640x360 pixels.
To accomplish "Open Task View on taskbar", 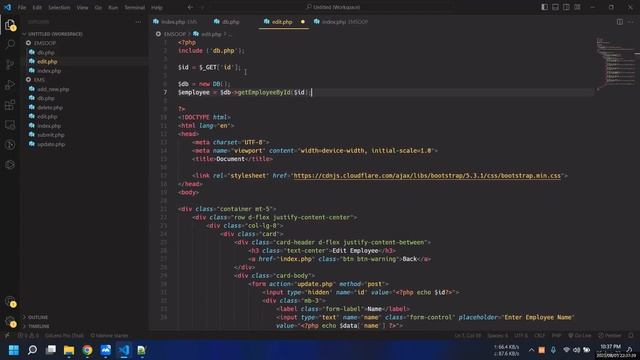I will tap(51, 350).
